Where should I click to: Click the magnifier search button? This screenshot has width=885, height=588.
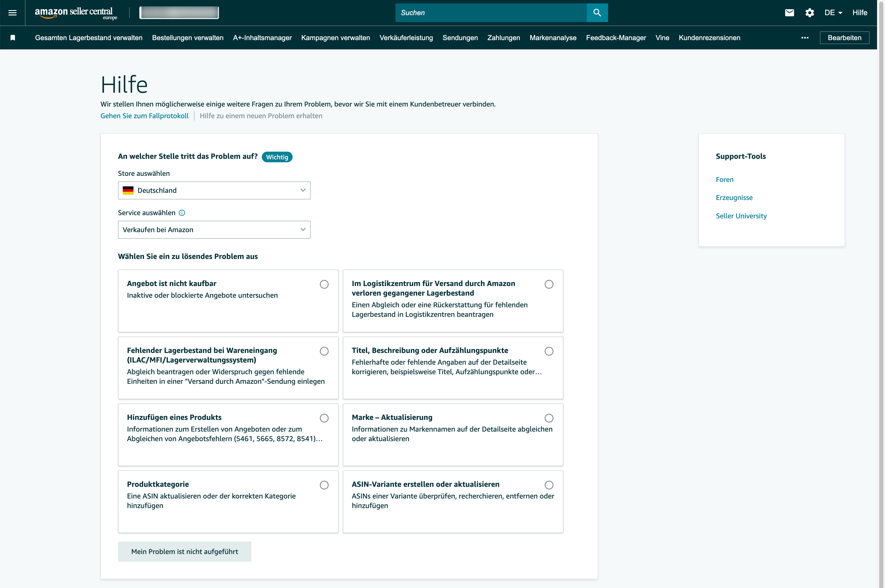[x=597, y=13]
